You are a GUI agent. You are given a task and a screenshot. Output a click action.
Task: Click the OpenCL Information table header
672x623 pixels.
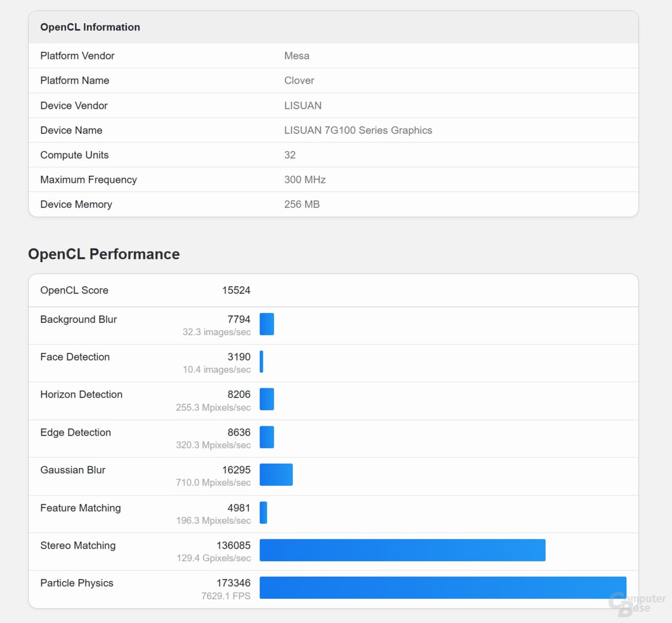tap(333, 27)
